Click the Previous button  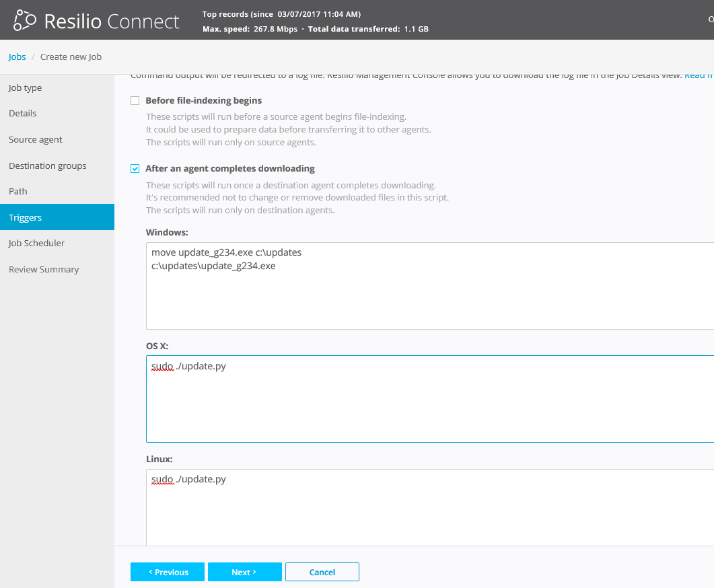click(x=168, y=572)
